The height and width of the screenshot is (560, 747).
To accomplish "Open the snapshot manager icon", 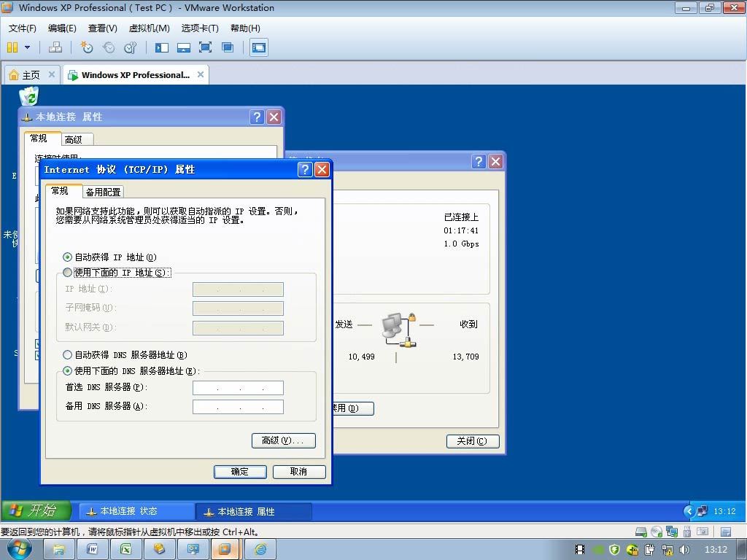I will click(130, 47).
